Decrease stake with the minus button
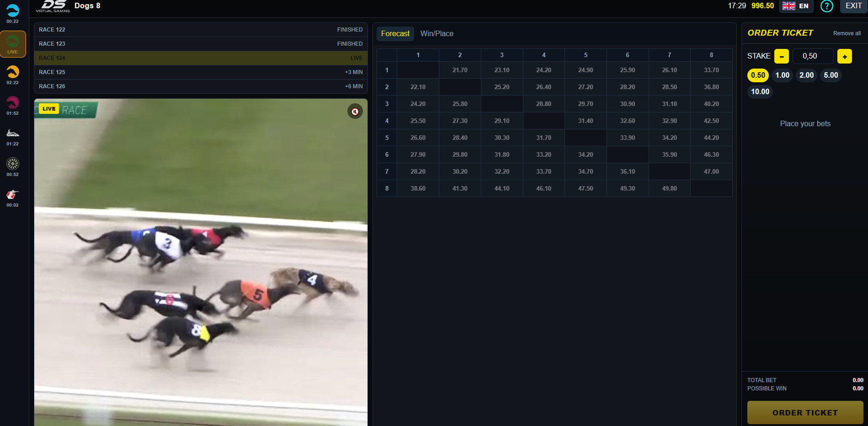Image resolution: width=868 pixels, height=426 pixels. [x=782, y=56]
